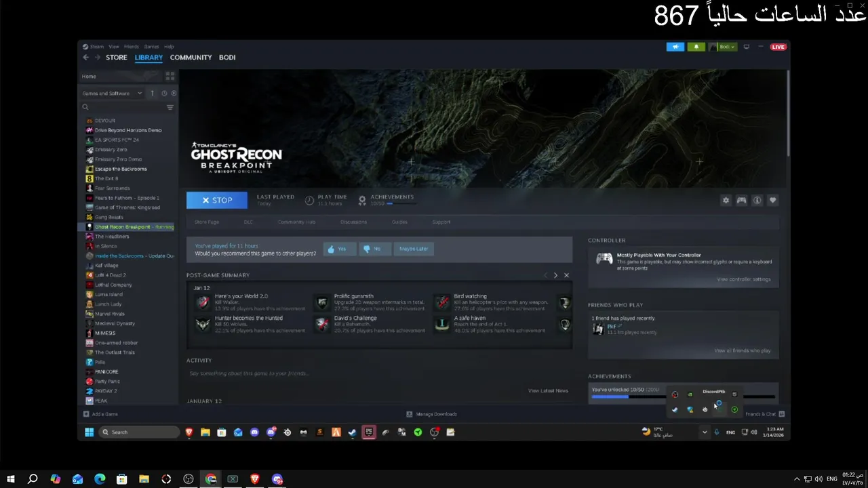The height and width of the screenshot is (488, 868).
Task: Click the sort ascending arrow in library sidebar
Action: point(152,94)
